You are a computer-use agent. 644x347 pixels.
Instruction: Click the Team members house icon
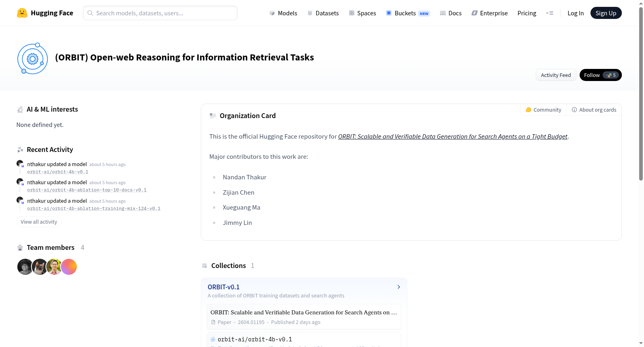pos(20,247)
